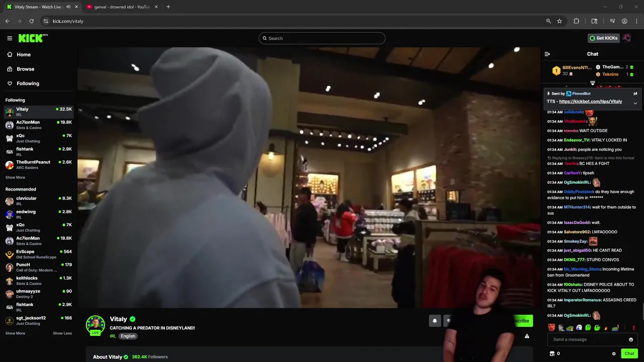Open the user profile avatar menu
Image resolution: width=644 pixels, height=362 pixels.
627,38
